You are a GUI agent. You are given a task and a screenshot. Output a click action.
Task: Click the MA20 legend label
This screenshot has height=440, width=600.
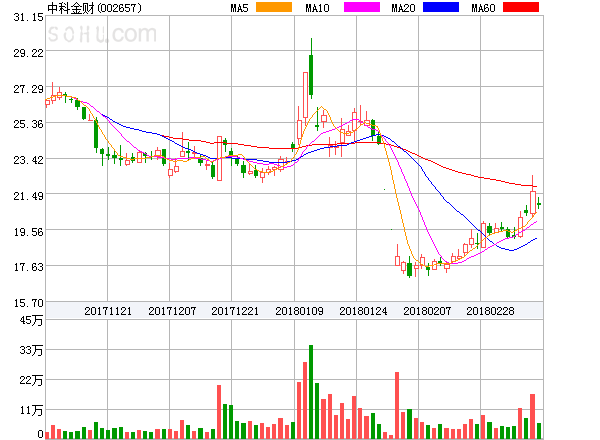403,8
